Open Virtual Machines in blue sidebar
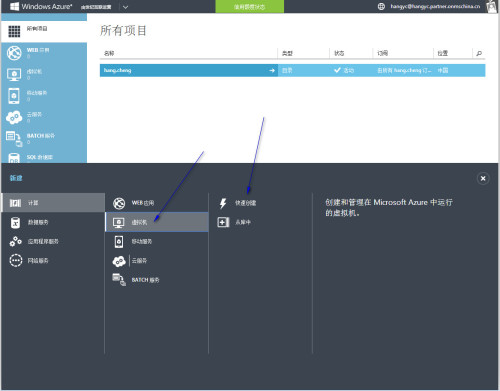The height and width of the screenshot is (391, 500). 44,74
